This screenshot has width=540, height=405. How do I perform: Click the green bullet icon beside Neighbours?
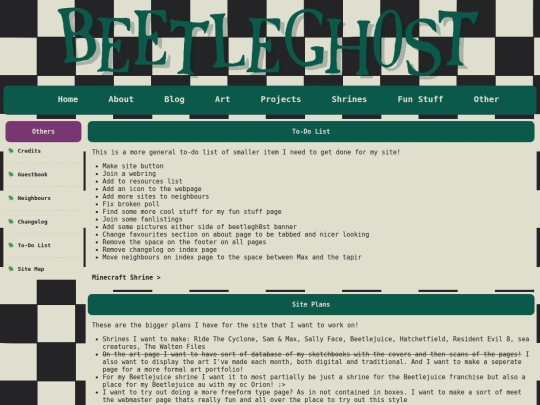pyautogui.click(x=11, y=198)
